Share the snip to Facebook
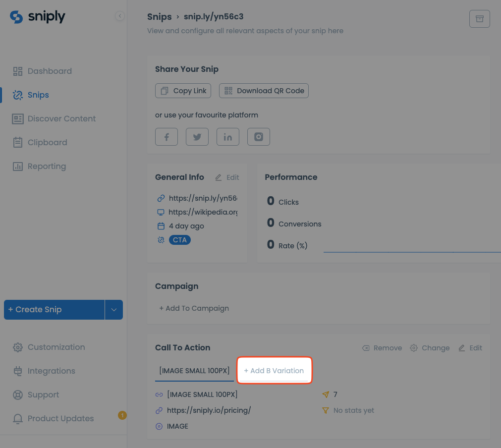Viewport: 501px width, 448px height. click(x=166, y=137)
